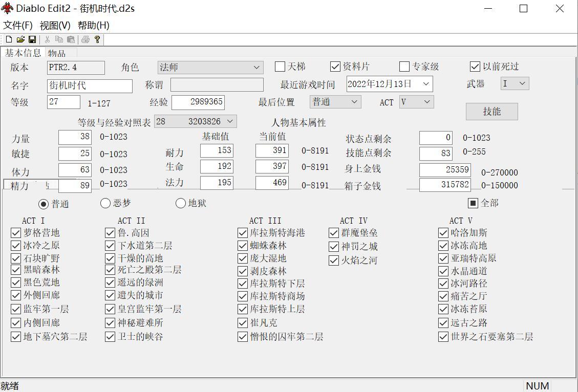Click the 等级 level field showing 27
Image resolution: width=578 pixels, height=392 pixels.
click(63, 102)
